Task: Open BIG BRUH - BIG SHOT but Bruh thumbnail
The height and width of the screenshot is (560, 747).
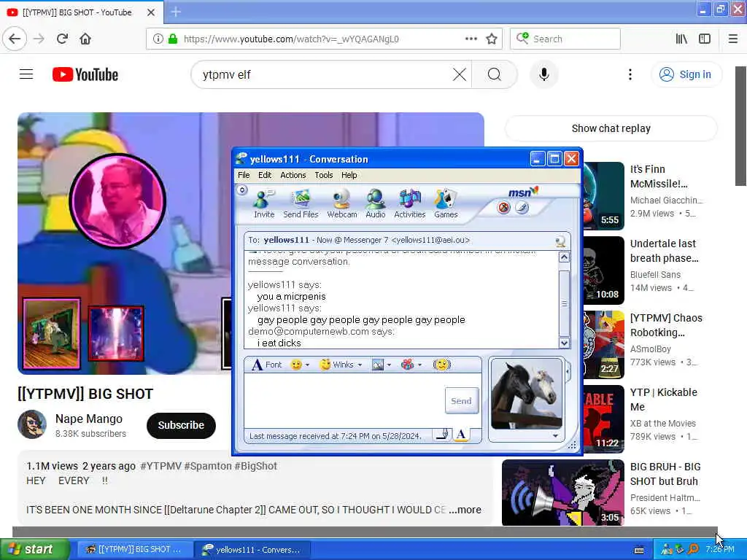Action: (x=562, y=493)
